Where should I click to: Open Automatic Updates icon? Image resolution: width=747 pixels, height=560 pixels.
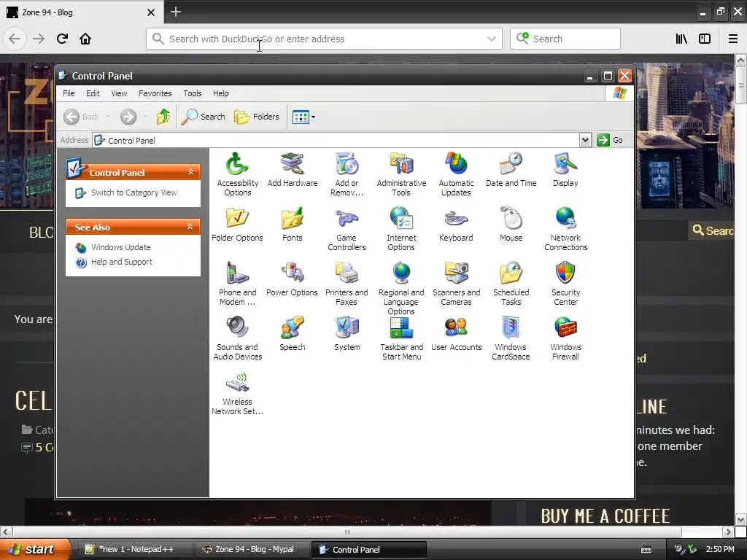coord(456,174)
